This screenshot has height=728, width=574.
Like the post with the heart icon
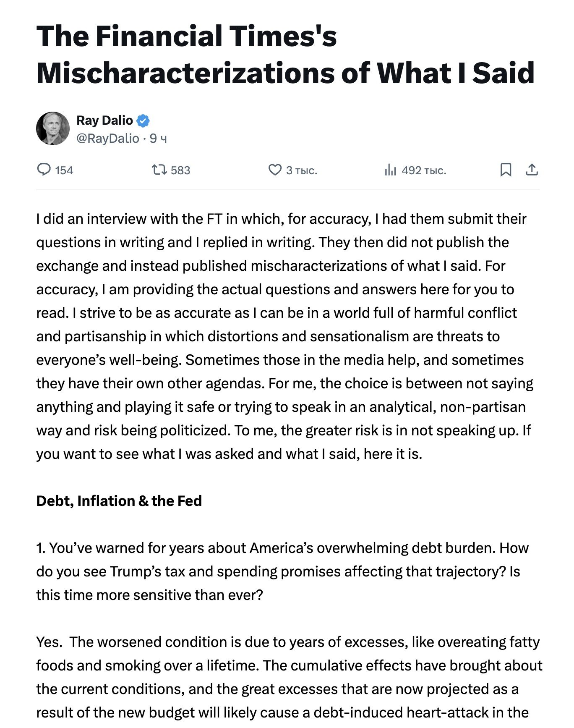(275, 170)
